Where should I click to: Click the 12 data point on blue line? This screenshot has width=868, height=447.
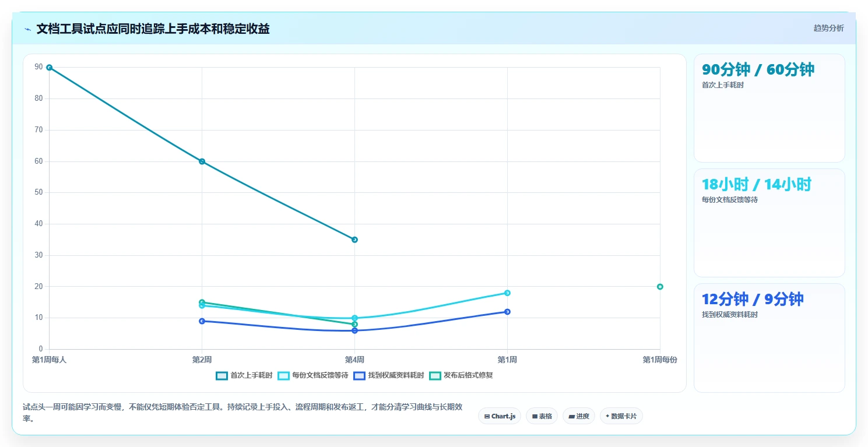point(507,312)
